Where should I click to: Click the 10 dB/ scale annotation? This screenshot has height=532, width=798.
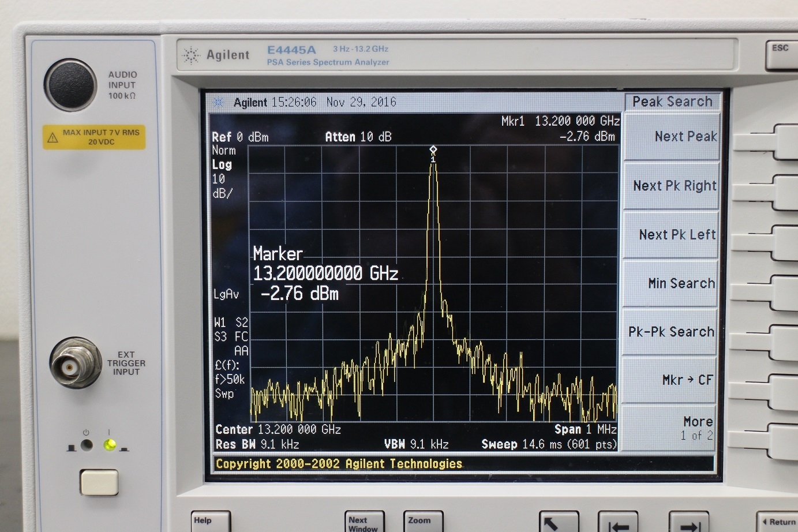pos(222,186)
